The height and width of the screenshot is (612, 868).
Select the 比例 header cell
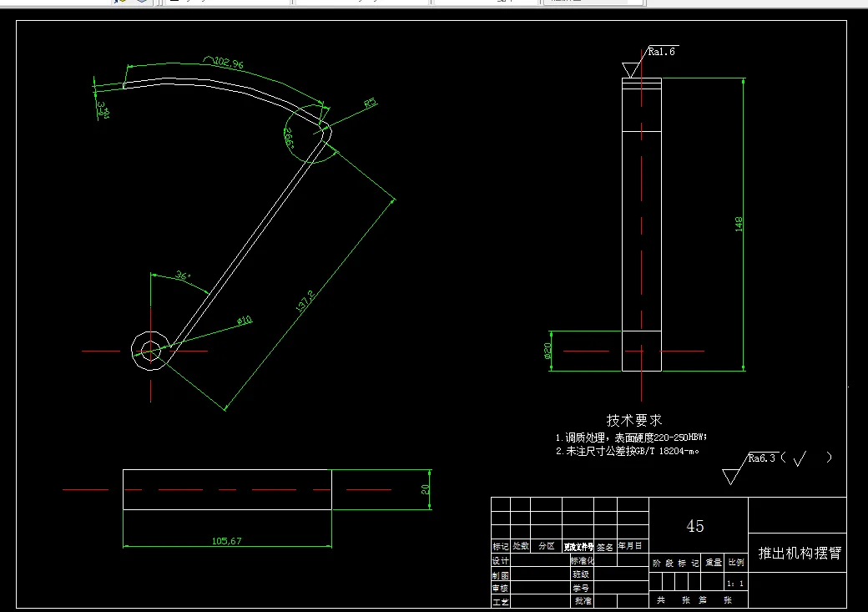coord(736,563)
